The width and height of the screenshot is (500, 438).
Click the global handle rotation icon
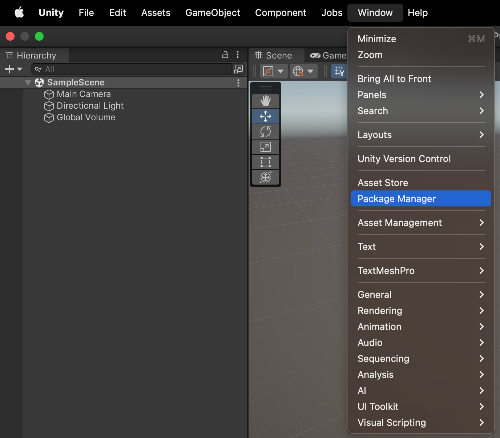click(x=298, y=71)
